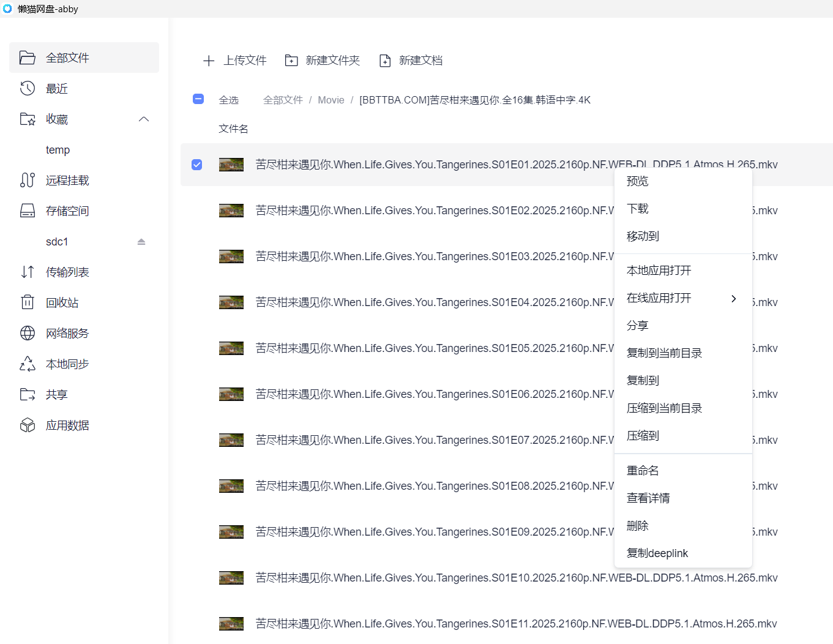Click the 新建文档 button label
The width and height of the screenshot is (833, 644).
click(420, 61)
